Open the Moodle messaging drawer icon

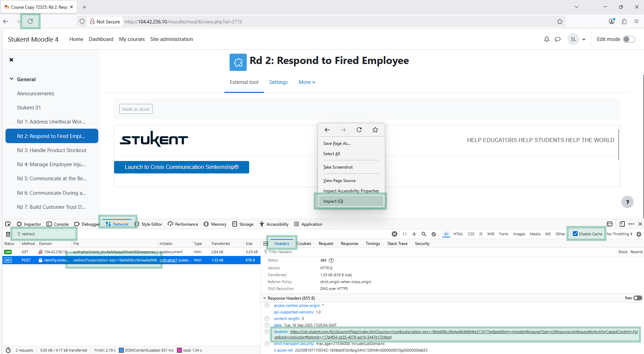[x=558, y=39]
